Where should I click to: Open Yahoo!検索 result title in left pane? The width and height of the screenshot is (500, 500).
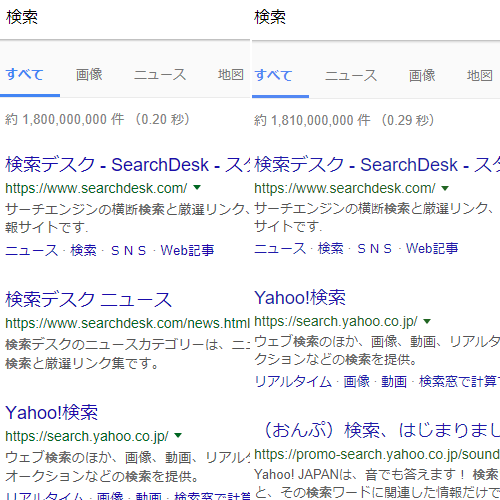coord(52,412)
